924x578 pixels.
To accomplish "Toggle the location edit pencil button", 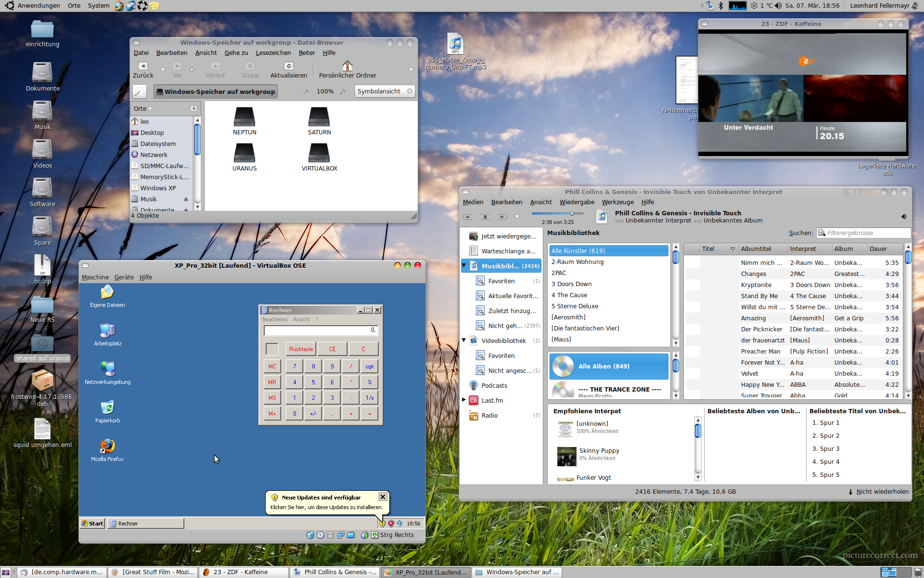I will pyautogui.click(x=139, y=92).
